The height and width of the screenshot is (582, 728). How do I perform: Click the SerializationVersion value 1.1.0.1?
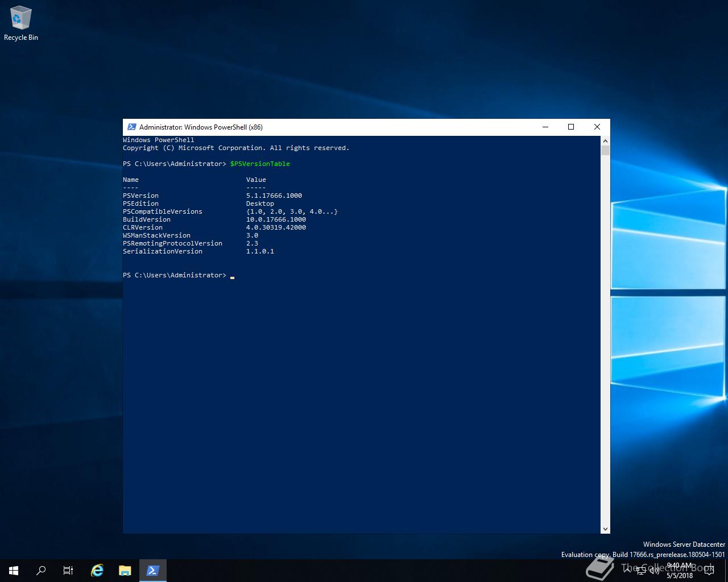click(x=260, y=251)
